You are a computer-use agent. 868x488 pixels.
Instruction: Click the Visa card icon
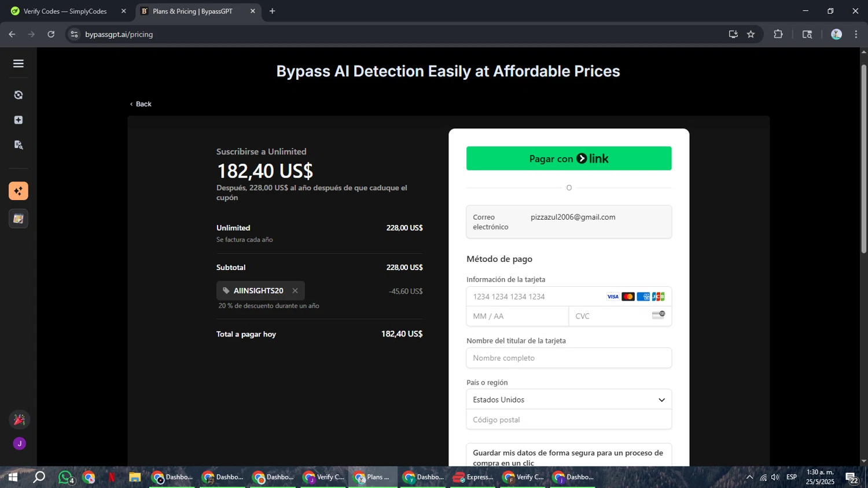[x=613, y=297]
